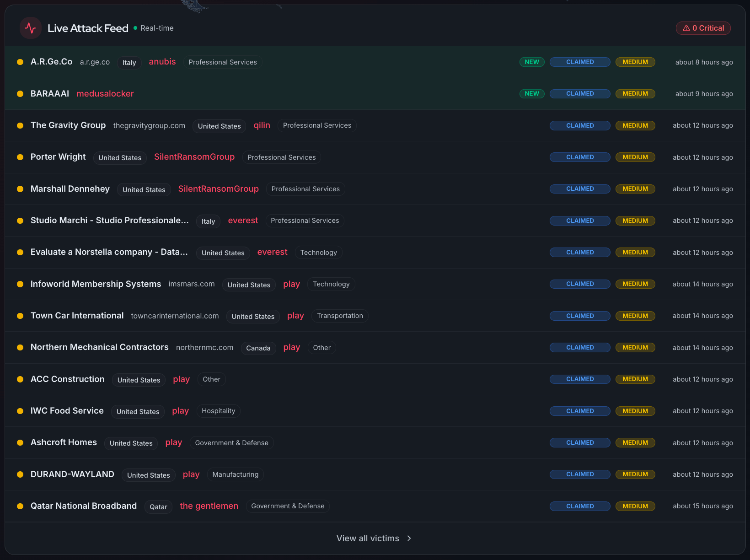Click the about 8 hours ago timestamp
The image size is (750, 560).
click(x=704, y=62)
